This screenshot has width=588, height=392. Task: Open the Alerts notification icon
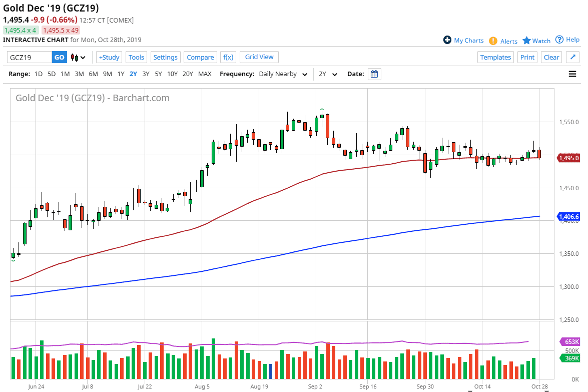click(x=493, y=41)
